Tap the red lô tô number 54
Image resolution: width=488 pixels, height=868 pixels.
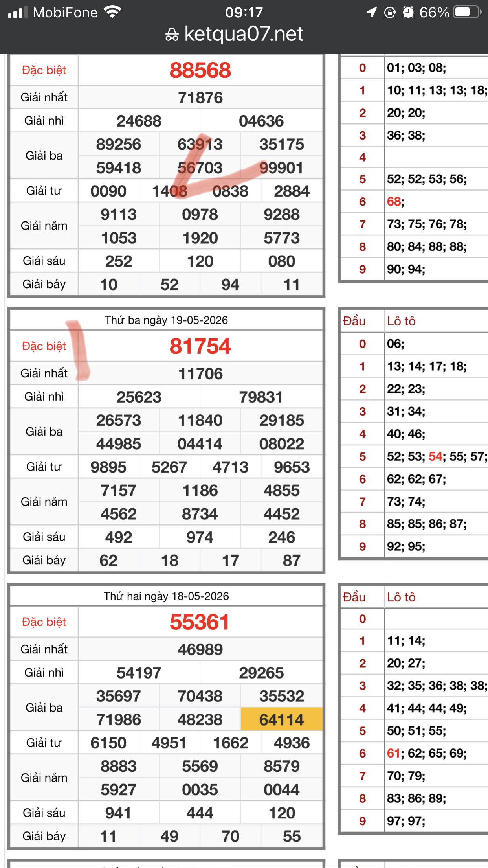point(436,456)
